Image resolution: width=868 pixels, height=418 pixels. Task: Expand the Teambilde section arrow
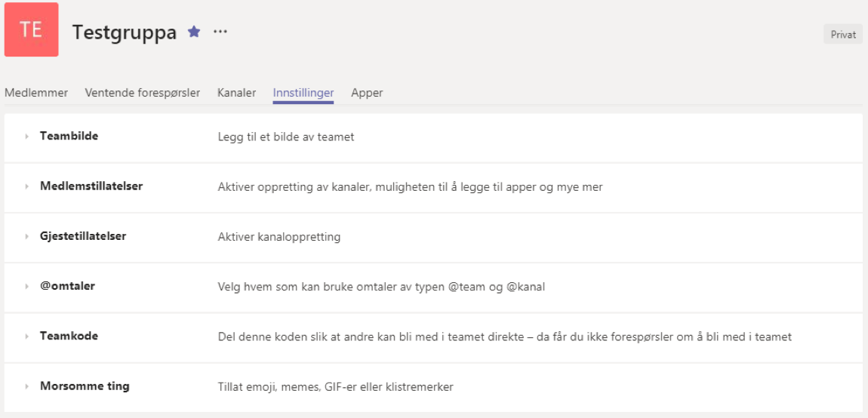pyautogui.click(x=26, y=137)
